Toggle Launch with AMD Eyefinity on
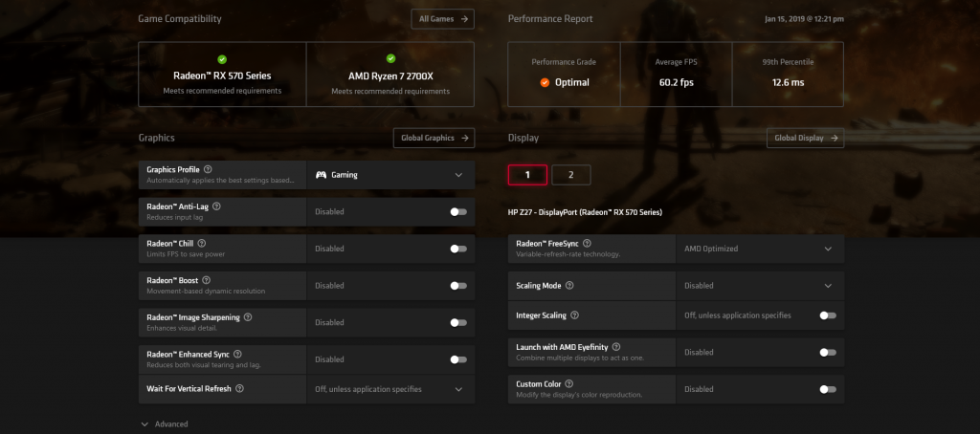This screenshot has height=434, width=980. pyautogui.click(x=828, y=352)
